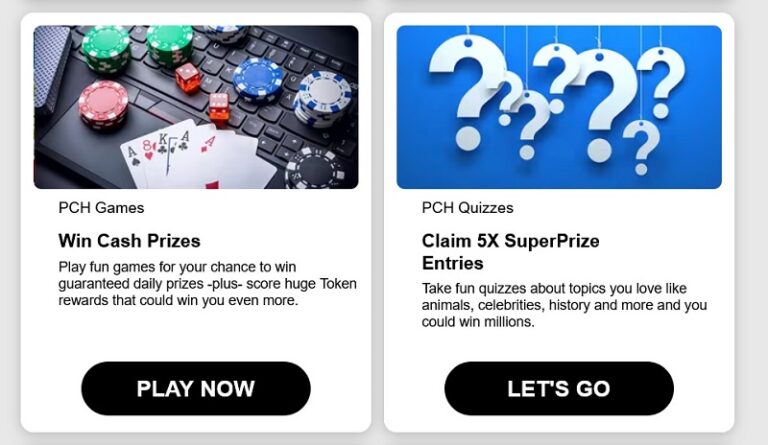
Task: Click the red poker chip in the image
Action: 103,104
